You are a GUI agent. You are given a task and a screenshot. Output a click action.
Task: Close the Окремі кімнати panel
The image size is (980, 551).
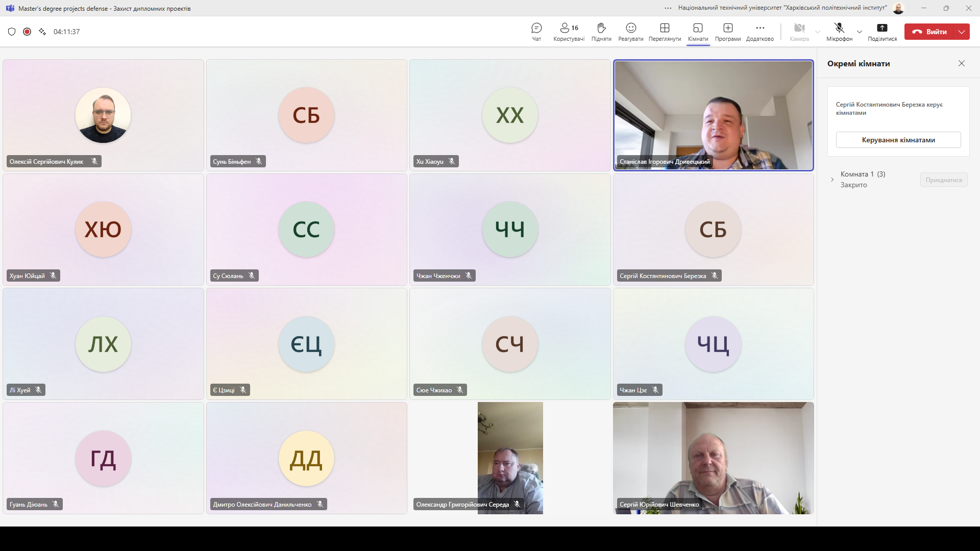(962, 63)
